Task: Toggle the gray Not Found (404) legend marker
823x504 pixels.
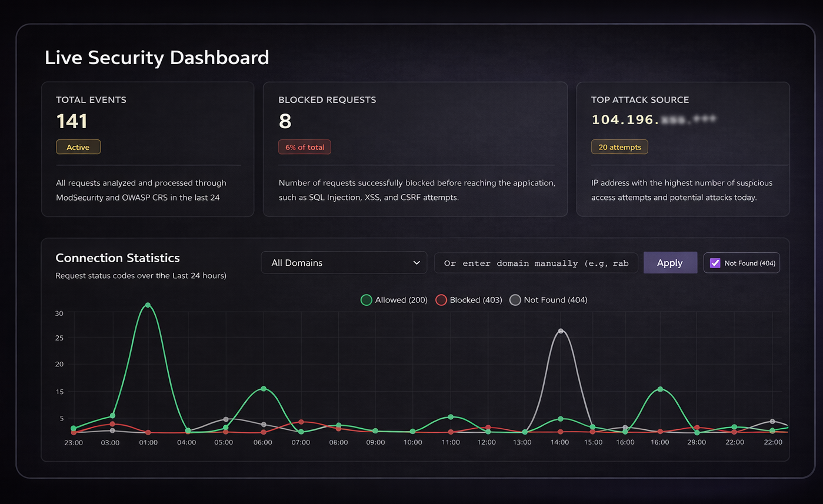Action: 515,300
